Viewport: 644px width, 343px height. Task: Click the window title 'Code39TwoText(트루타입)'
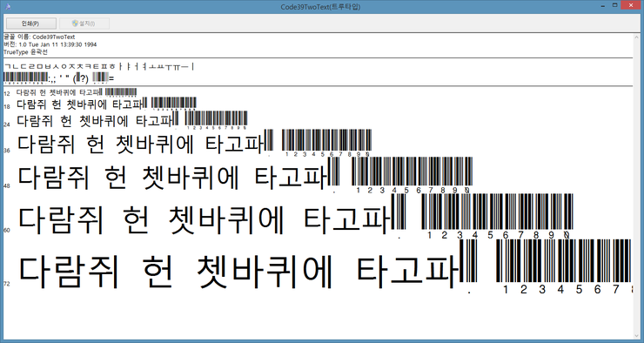[320, 7]
